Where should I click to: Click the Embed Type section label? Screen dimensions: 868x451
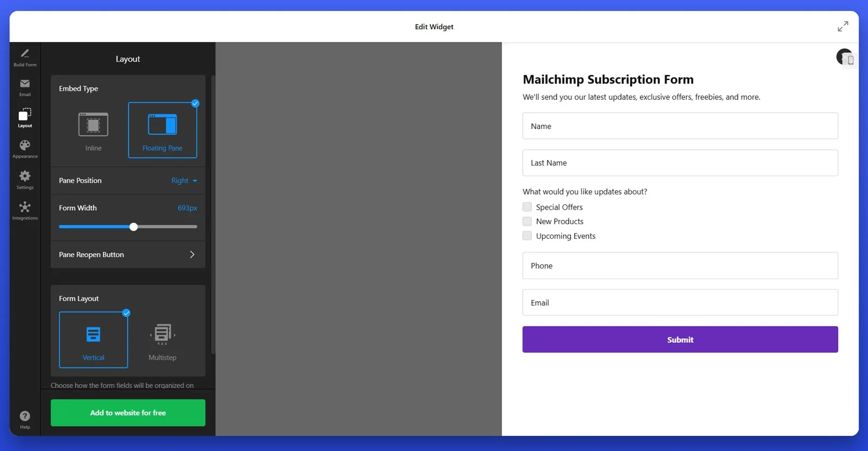point(78,88)
